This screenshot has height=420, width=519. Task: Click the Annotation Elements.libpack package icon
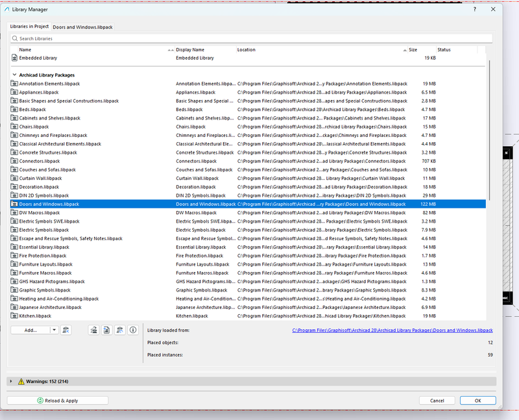point(14,84)
